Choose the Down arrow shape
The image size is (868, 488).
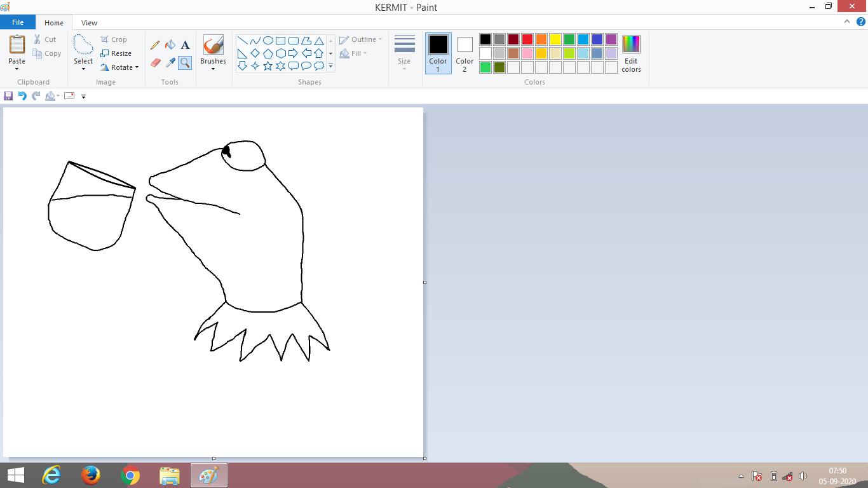pos(242,65)
